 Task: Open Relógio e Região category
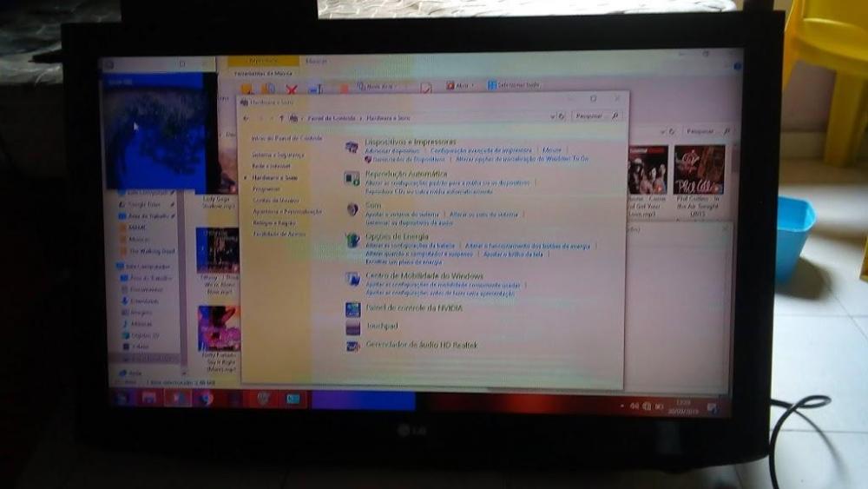tap(274, 223)
